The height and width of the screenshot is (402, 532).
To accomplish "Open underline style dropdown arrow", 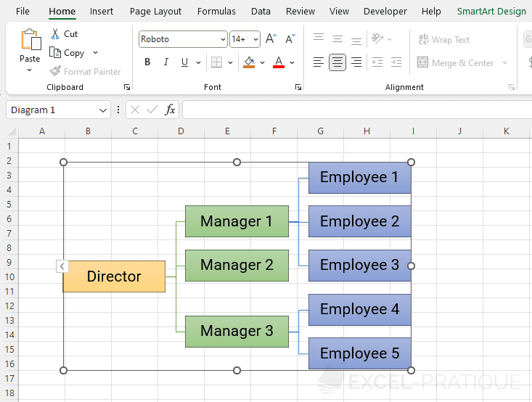I will pos(198,62).
